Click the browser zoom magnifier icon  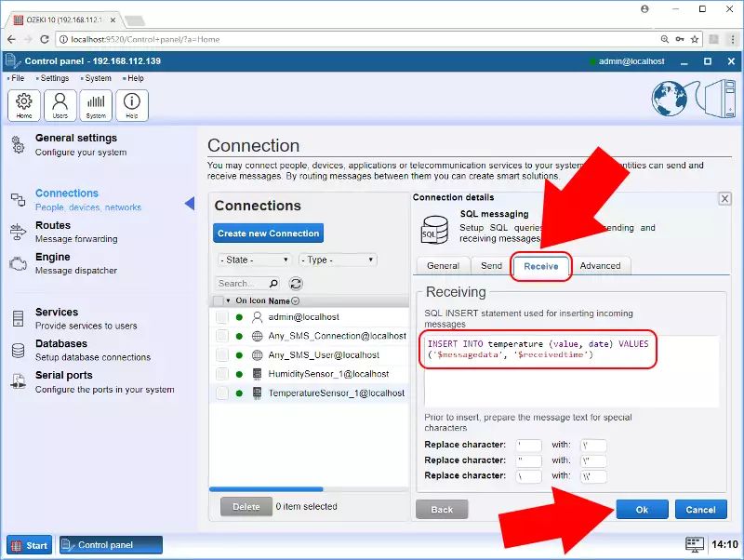665,39
